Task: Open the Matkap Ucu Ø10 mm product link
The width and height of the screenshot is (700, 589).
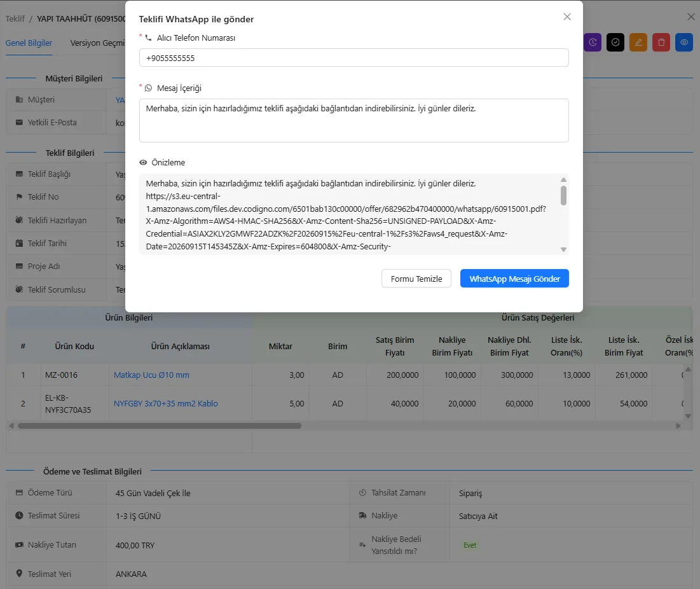Action: [x=151, y=375]
